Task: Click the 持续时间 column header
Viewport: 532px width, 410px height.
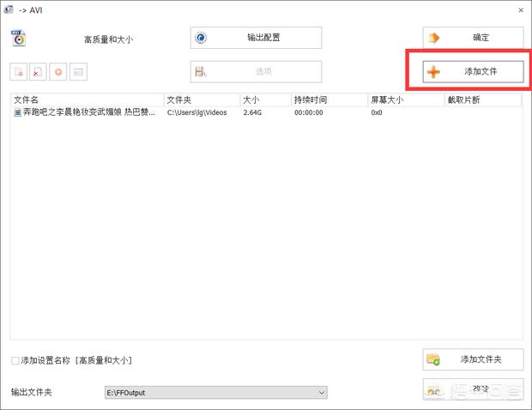Action: [x=328, y=100]
